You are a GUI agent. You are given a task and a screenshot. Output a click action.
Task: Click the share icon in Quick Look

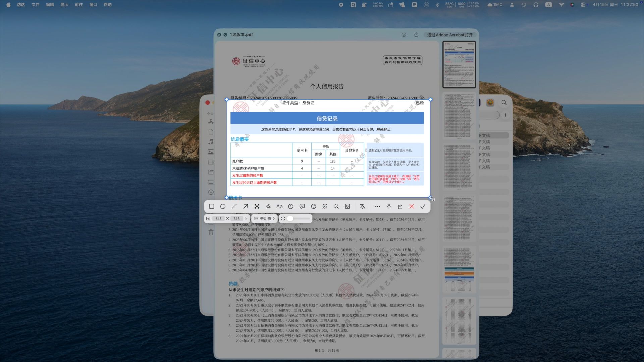pyautogui.click(x=416, y=35)
